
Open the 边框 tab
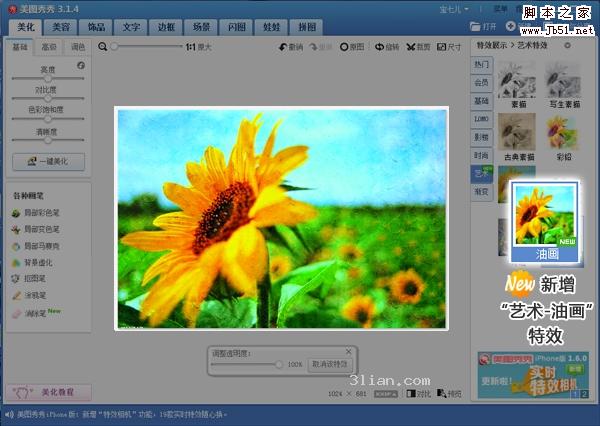(166, 27)
